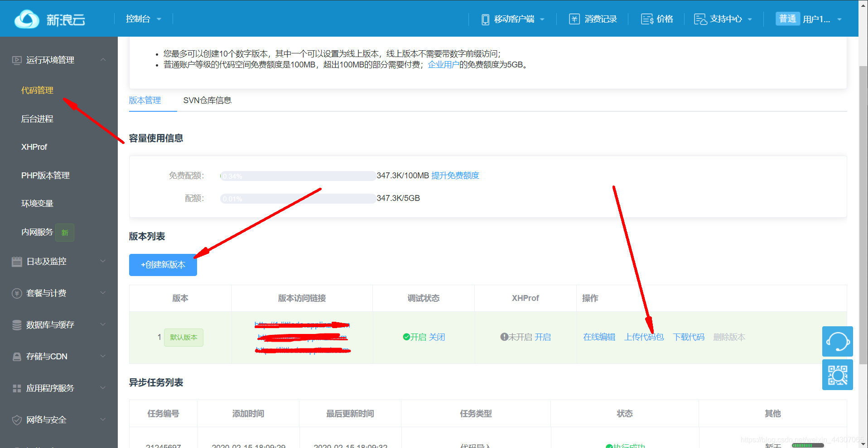Open the 支持中心 dropdown arrow
The height and width of the screenshot is (448, 868).
[x=750, y=19]
